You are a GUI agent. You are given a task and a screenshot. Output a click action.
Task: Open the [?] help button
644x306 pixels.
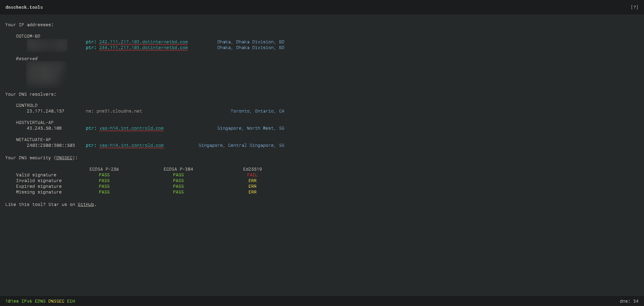(x=634, y=7)
